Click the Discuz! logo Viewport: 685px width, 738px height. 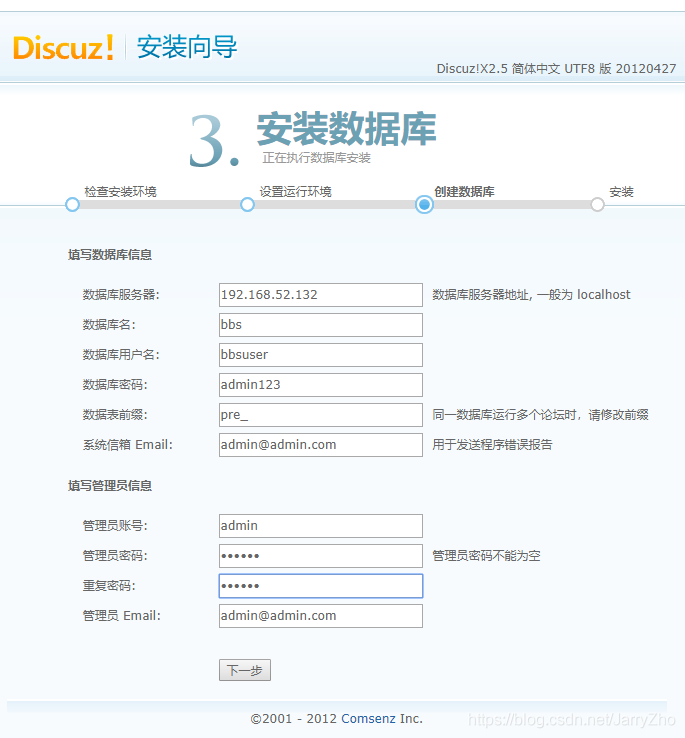(x=64, y=47)
